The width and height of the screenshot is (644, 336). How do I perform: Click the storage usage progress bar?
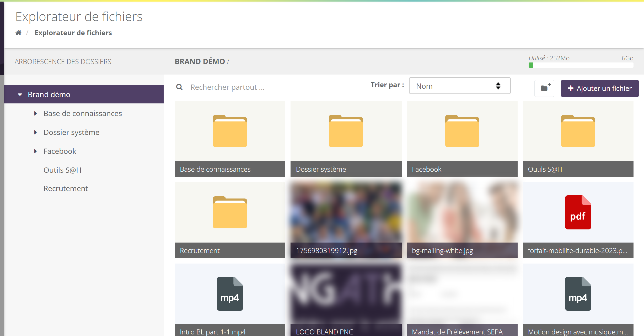click(x=581, y=65)
